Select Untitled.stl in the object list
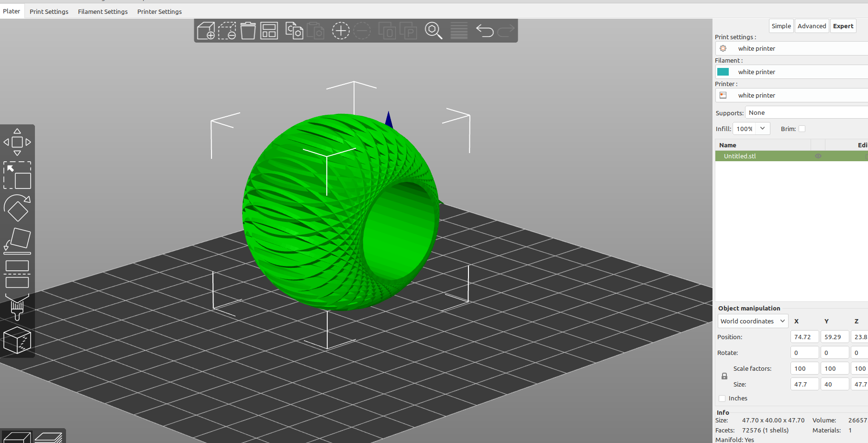The image size is (868, 443). pos(740,156)
